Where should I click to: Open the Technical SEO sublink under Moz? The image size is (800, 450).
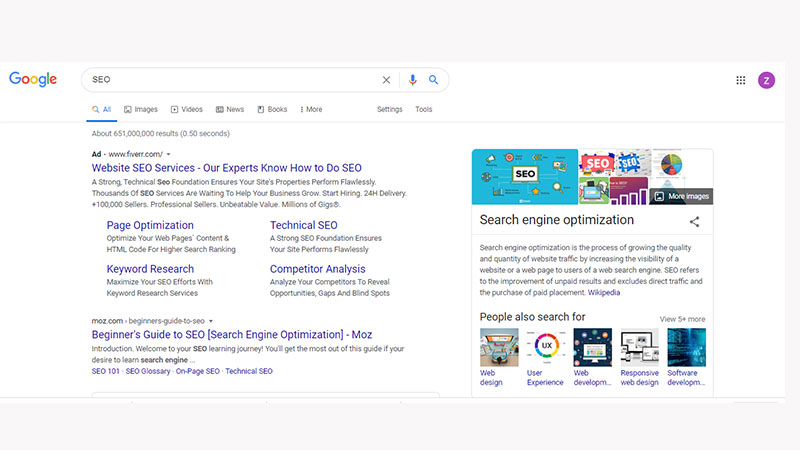point(249,371)
